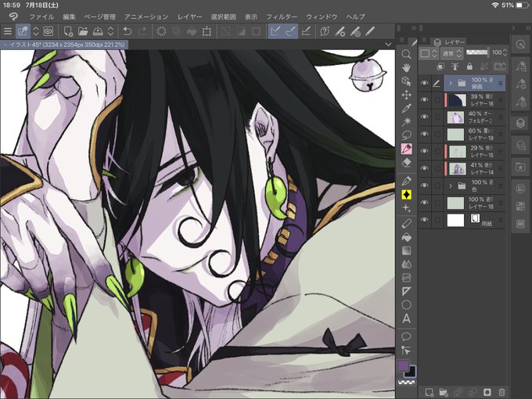The height and width of the screenshot is (399, 532).
Task: Open the stacked layers palette icon in right dock
Action: pos(520,123)
